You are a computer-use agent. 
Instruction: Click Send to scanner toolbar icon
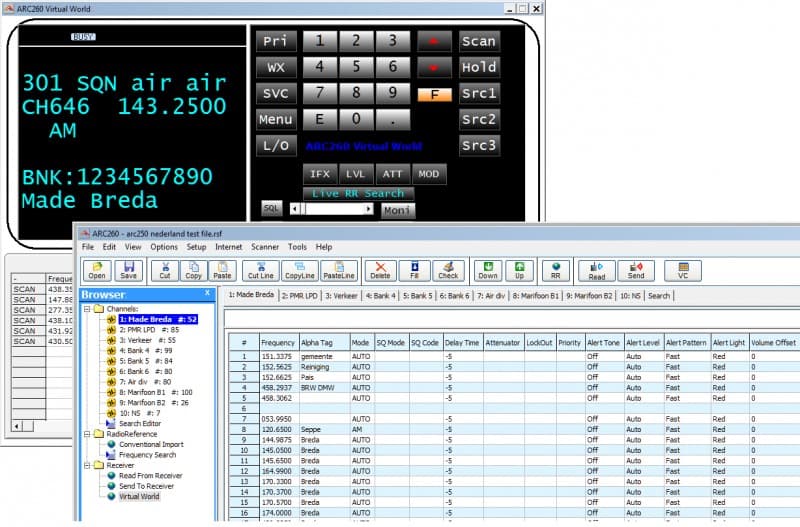(636, 270)
